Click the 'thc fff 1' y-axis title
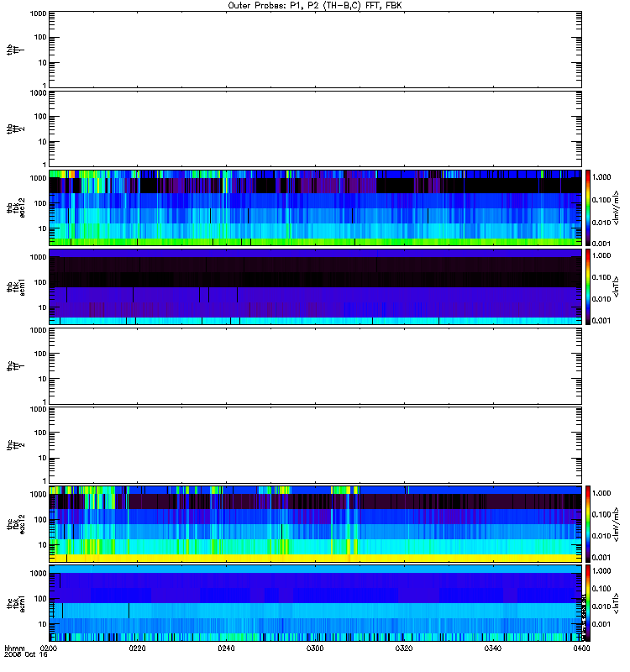Viewport: 630px width, 672px height. [x=15, y=366]
